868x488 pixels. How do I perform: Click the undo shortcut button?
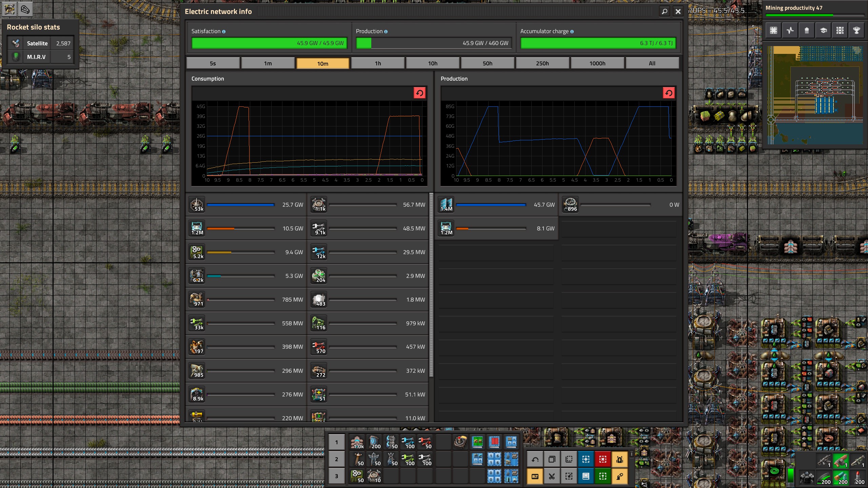(x=535, y=460)
